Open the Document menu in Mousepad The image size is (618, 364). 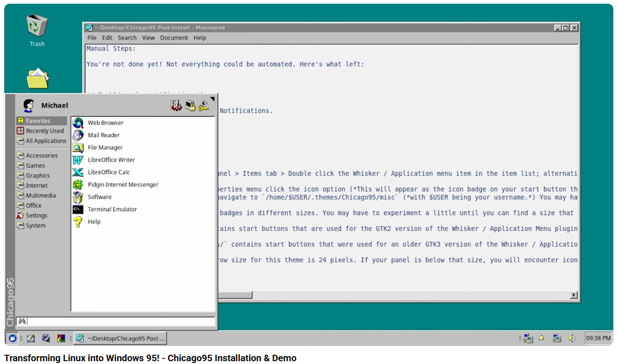click(174, 38)
